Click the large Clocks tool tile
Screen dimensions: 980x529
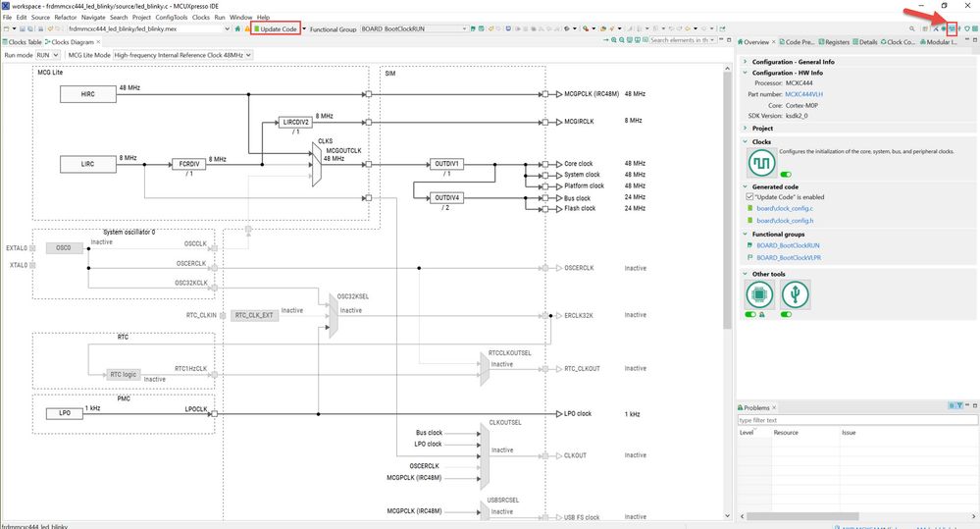pyautogui.click(x=762, y=162)
